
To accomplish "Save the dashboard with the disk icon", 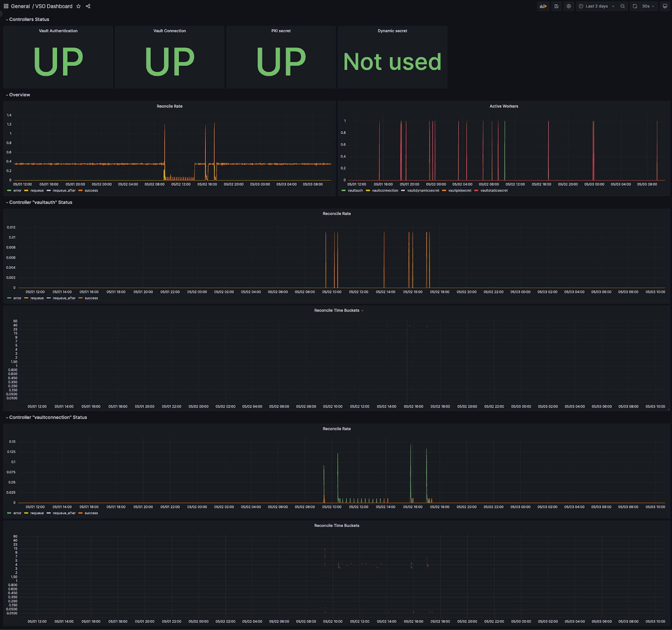I will click(556, 6).
